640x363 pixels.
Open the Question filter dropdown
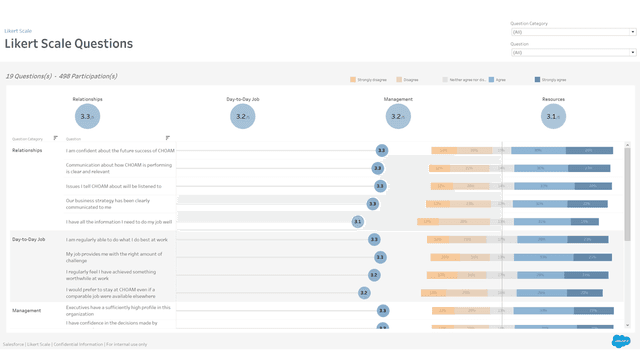[573, 52]
